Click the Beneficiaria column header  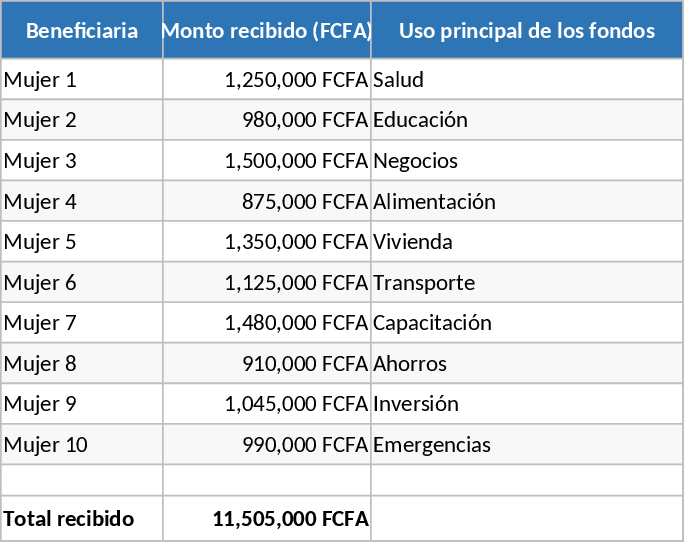pos(82,30)
